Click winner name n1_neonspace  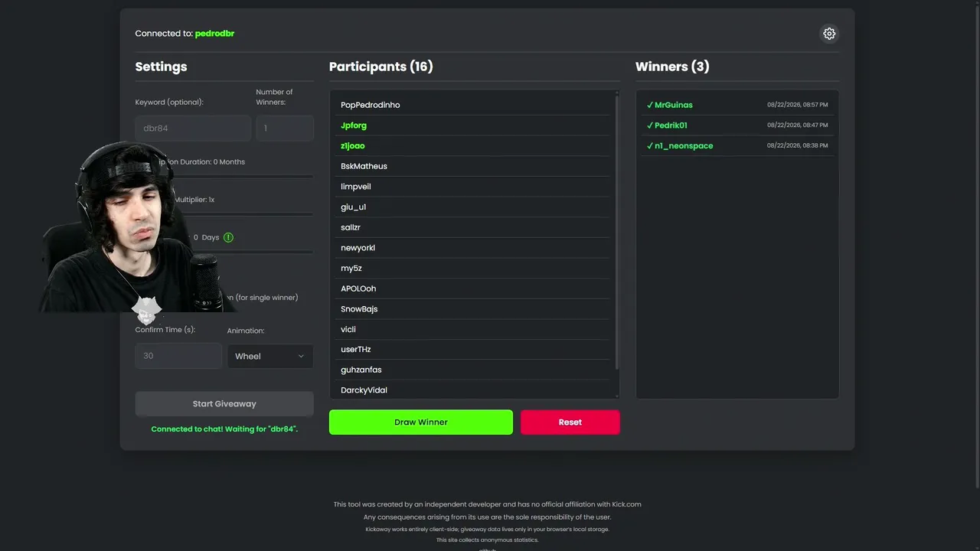coord(684,145)
